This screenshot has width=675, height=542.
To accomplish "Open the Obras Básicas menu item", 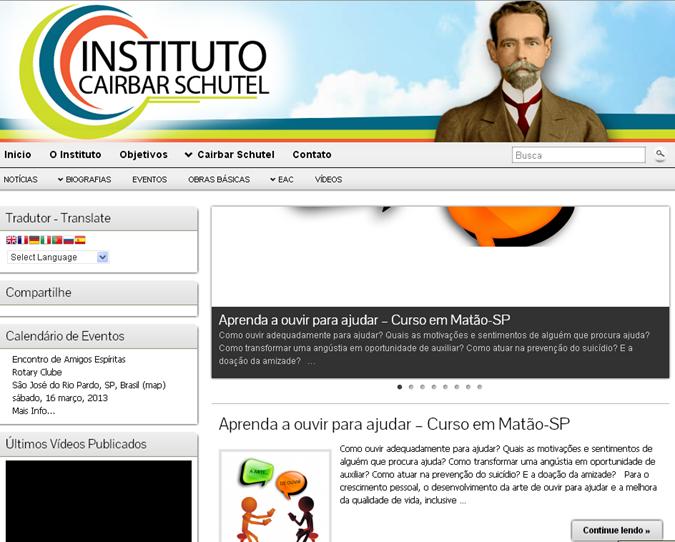I will pos(219,180).
